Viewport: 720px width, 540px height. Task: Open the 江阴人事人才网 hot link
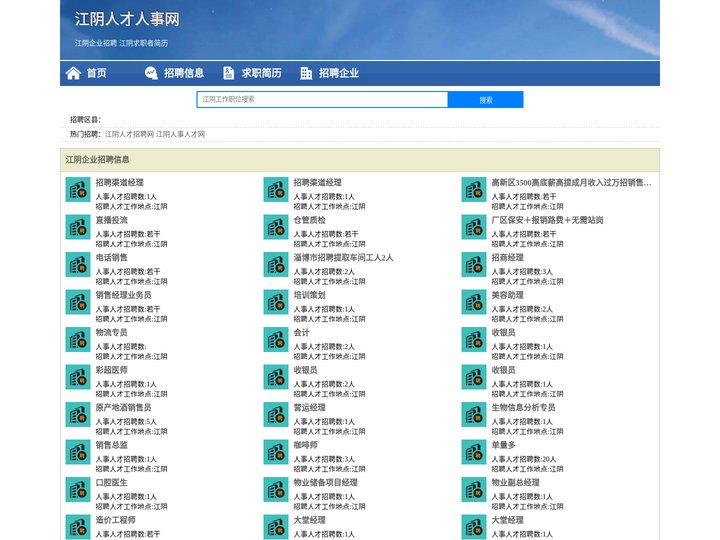[180, 134]
